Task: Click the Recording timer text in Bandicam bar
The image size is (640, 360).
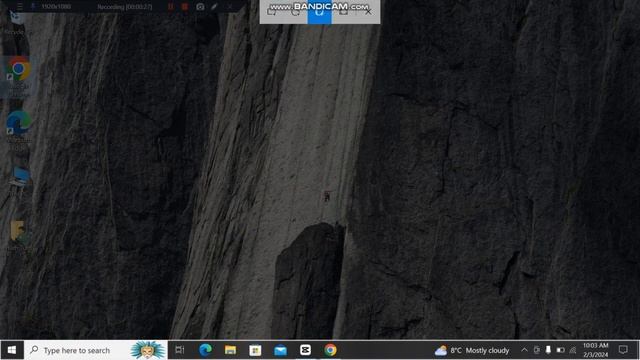Action: coord(124,7)
